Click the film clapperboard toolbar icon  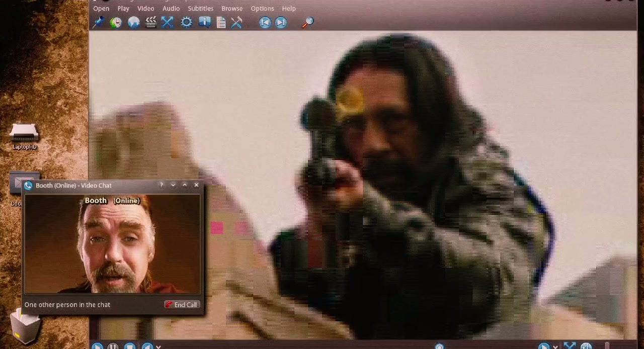pyautogui.click(x=150, y=23)
